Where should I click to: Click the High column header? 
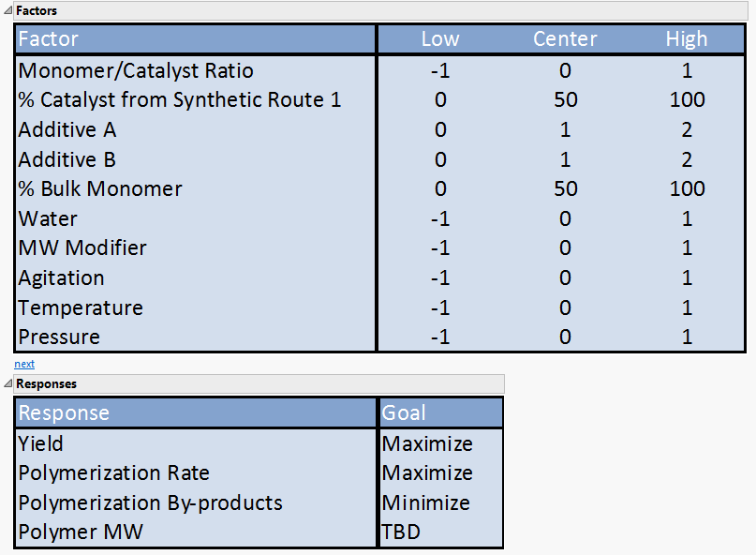pos(687,39)
